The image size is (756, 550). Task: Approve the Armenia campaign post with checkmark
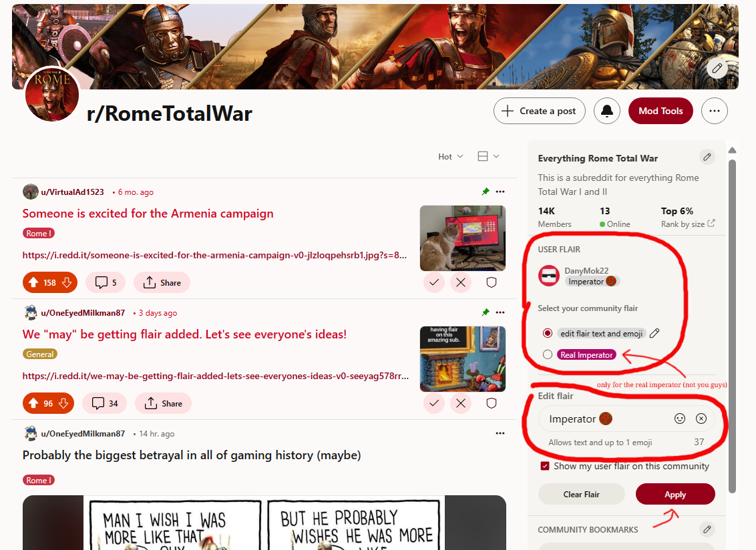434,282
